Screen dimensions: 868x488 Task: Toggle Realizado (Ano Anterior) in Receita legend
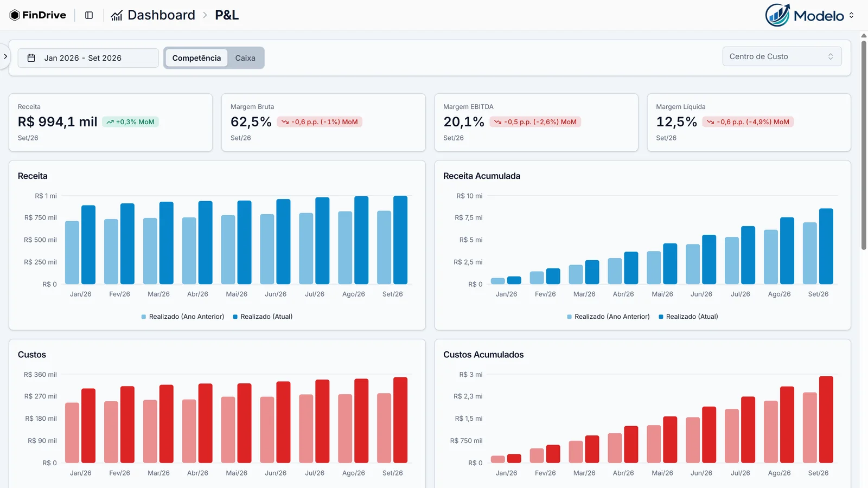tap(183, 317)
